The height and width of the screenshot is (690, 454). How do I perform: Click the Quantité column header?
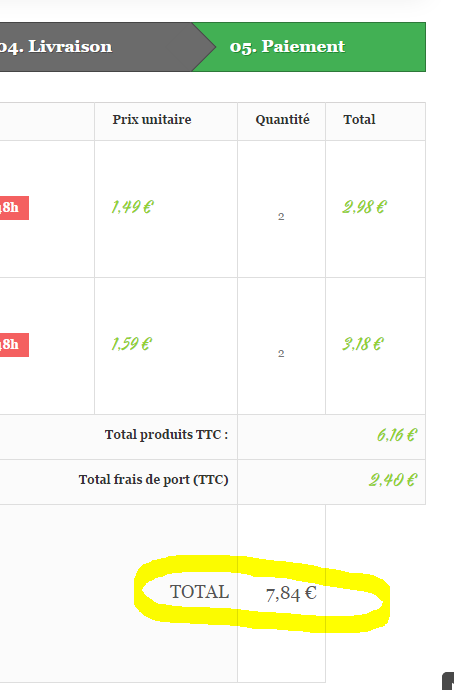click(x=282, y=120)
